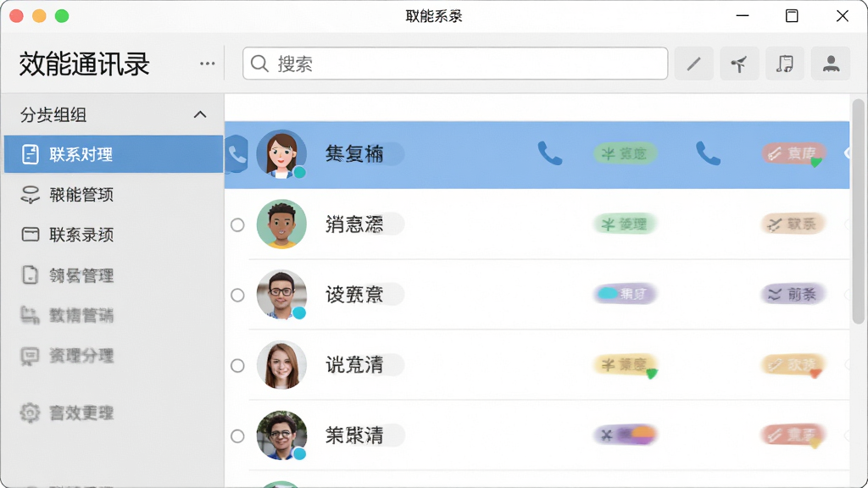This screenshot has width=868, height=488.
Task: Click the green tag in 集复楠 row
Action: tap(625, 153)
